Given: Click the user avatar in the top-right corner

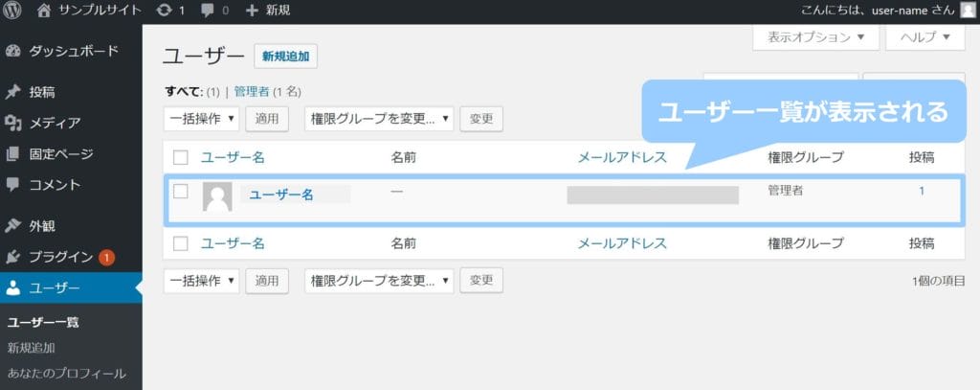Looking at the screenshot, I should [x=967, y=11].
